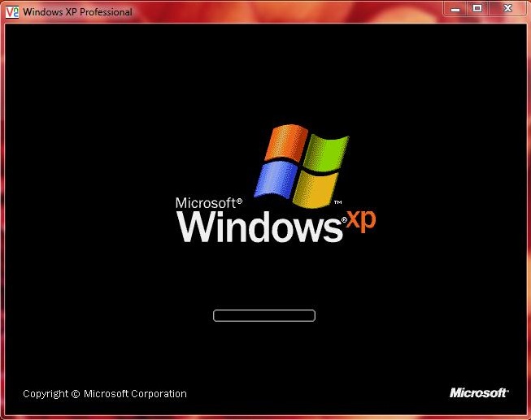Maximize the Windows XP Professional window

click(x=477, y=9)
